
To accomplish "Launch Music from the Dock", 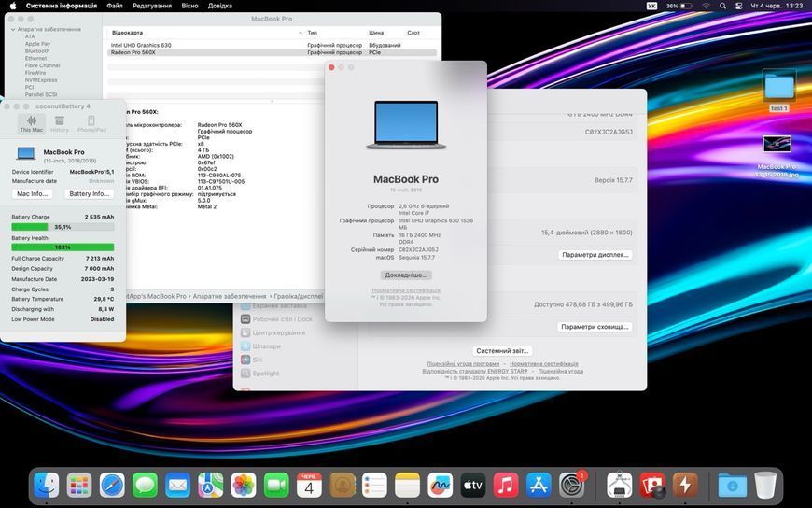I will [x=506, y=486].
